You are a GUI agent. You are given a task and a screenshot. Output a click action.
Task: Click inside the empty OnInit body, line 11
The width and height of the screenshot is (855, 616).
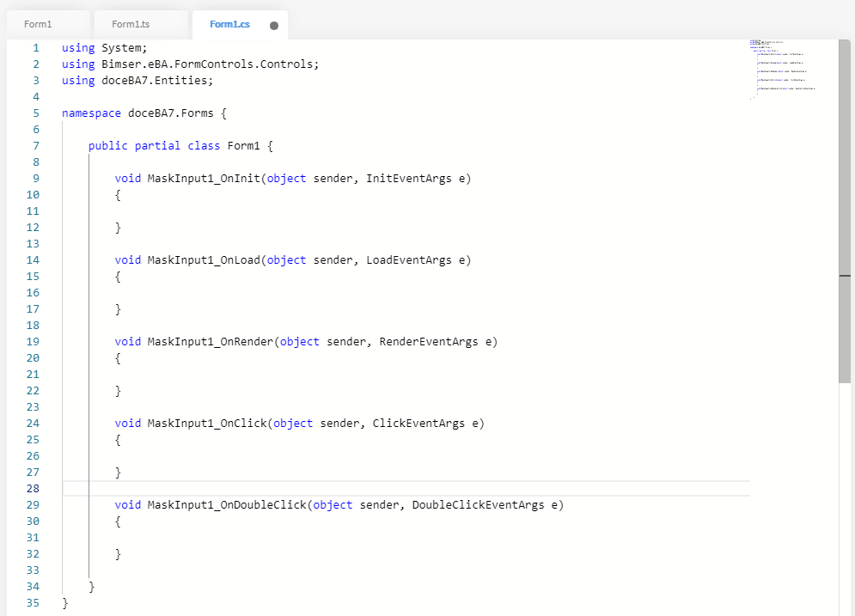[x=258, y=211]
